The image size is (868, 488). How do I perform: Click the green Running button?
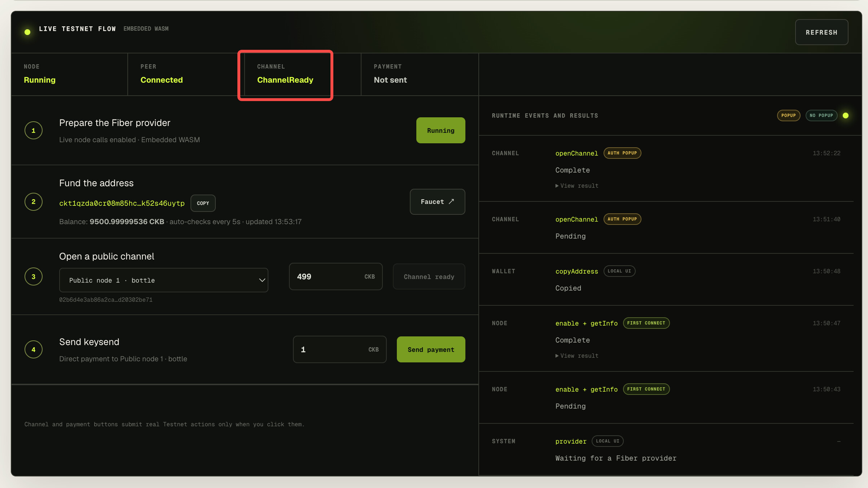coord(440,130)
